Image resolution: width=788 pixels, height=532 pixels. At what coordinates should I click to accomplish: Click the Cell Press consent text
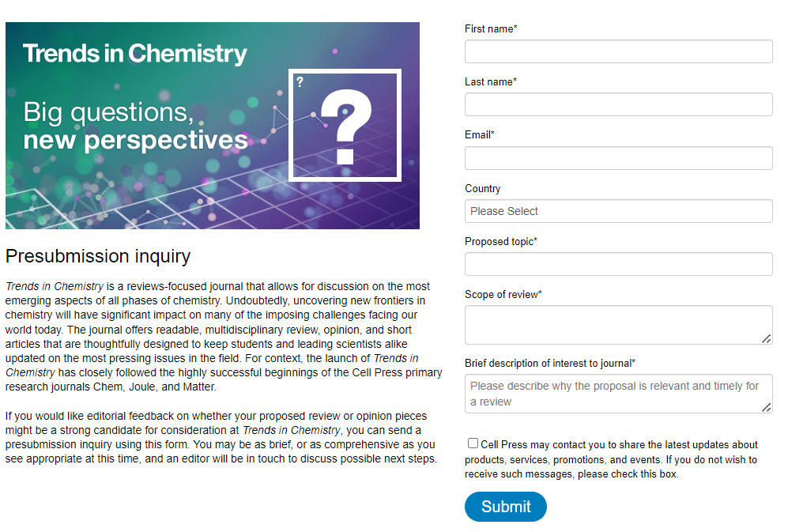click(x=611, y=459)
